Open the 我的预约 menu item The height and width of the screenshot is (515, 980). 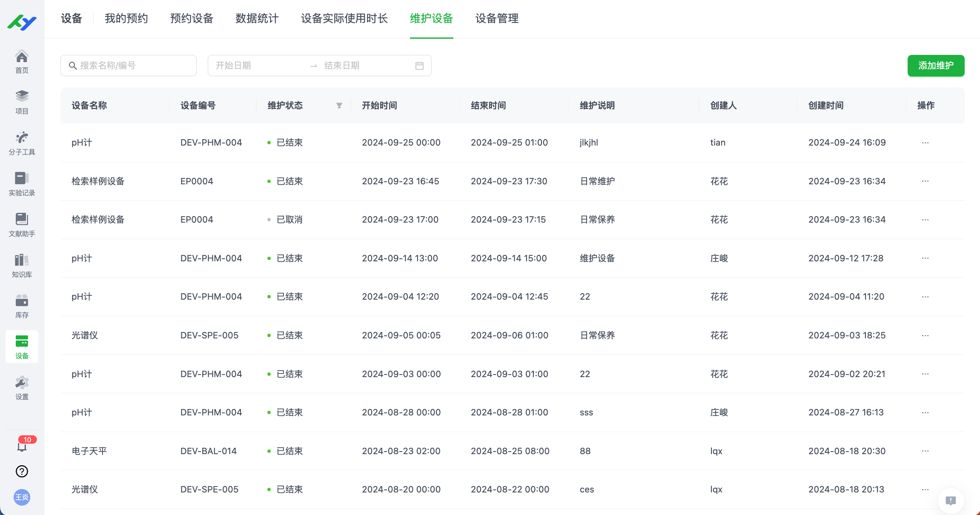point(126,19)
